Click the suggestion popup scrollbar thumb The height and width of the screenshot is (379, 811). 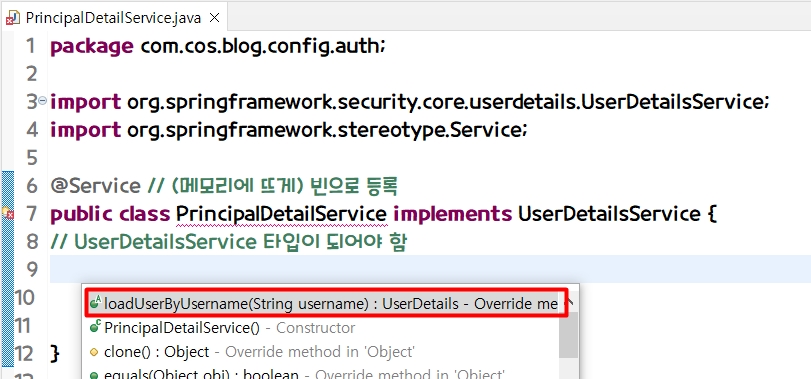click(568, 334)
